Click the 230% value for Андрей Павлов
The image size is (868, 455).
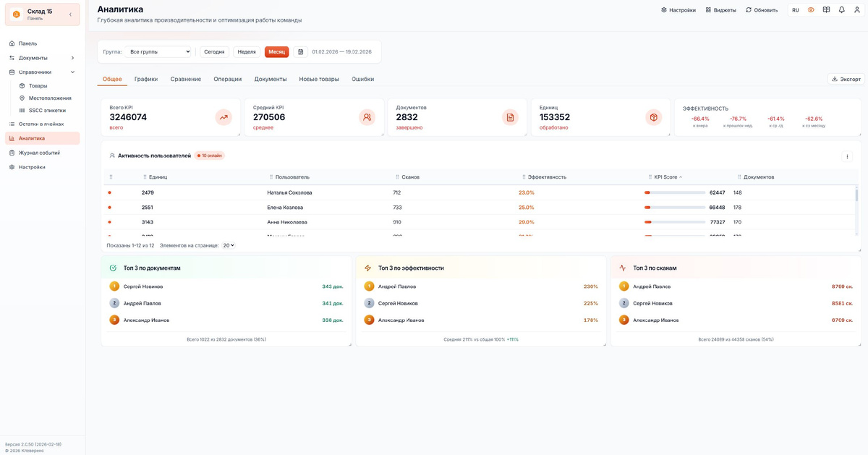(591, 286)
